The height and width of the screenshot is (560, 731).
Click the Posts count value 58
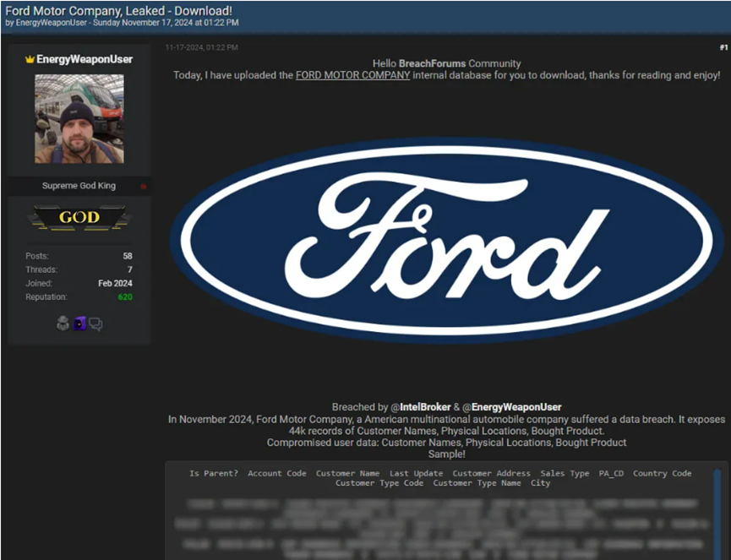point(128,256)
